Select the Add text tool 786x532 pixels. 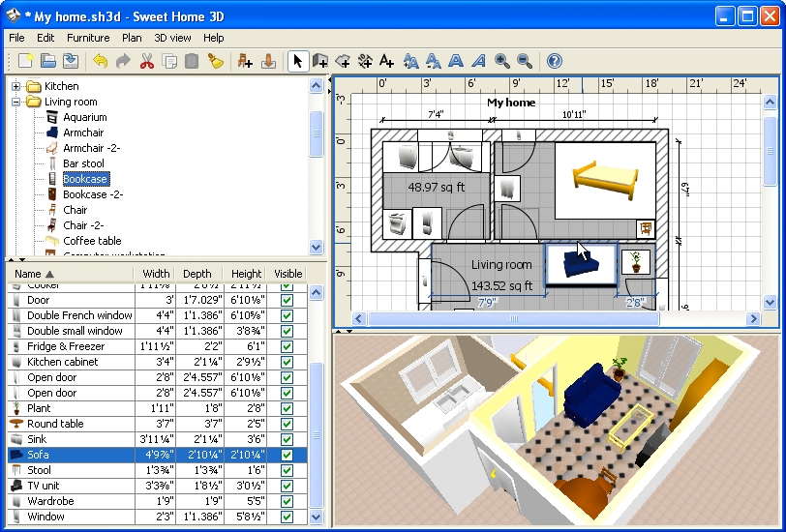click(387, 61)
